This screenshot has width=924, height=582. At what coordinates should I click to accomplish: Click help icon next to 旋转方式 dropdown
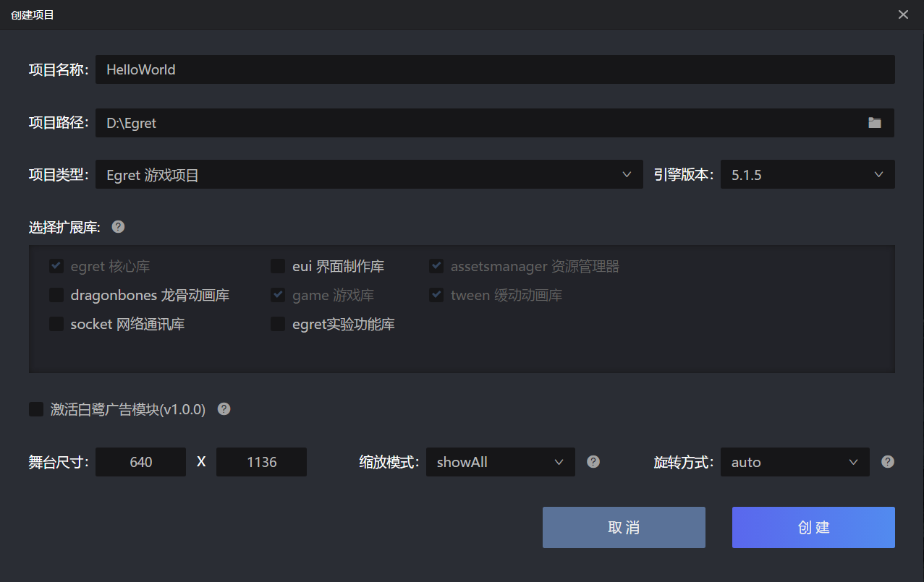click(888, 462)
